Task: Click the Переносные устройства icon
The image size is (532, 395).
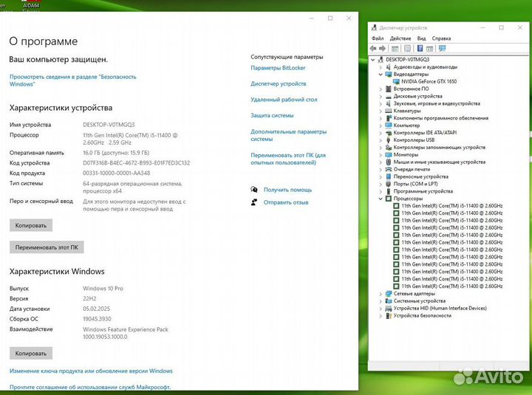Action: click(x=389, y=176)
